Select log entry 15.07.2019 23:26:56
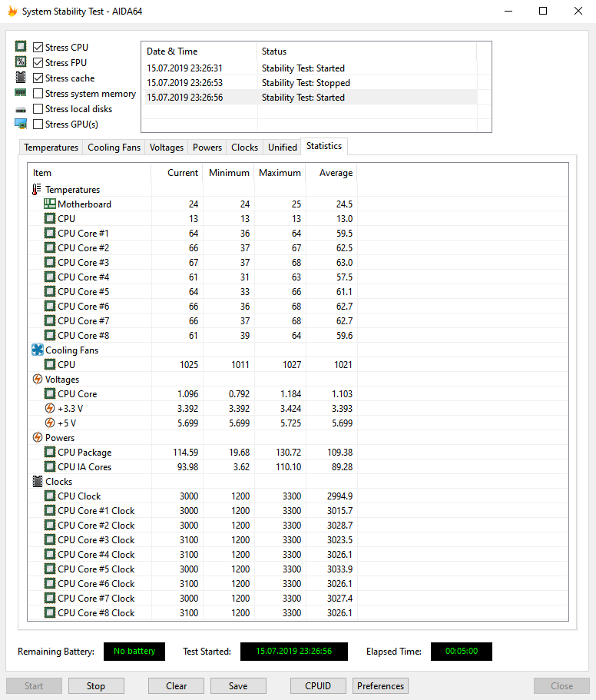Screen dimensions: 596x700 tap(311, 98)
